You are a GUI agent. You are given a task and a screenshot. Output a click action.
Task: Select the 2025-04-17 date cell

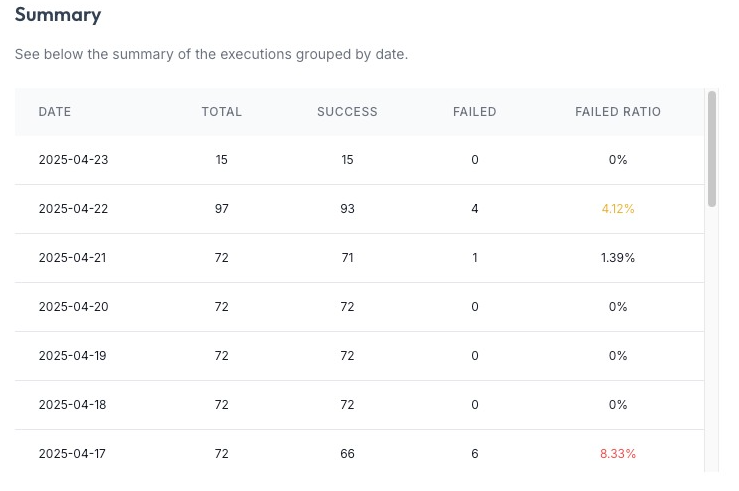[73, 454]
